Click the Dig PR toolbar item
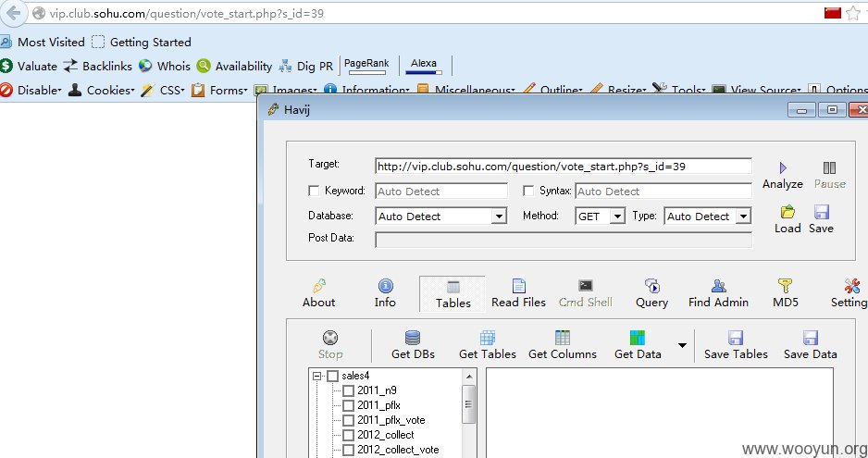 pyautogui.click(x=306, y=66)
